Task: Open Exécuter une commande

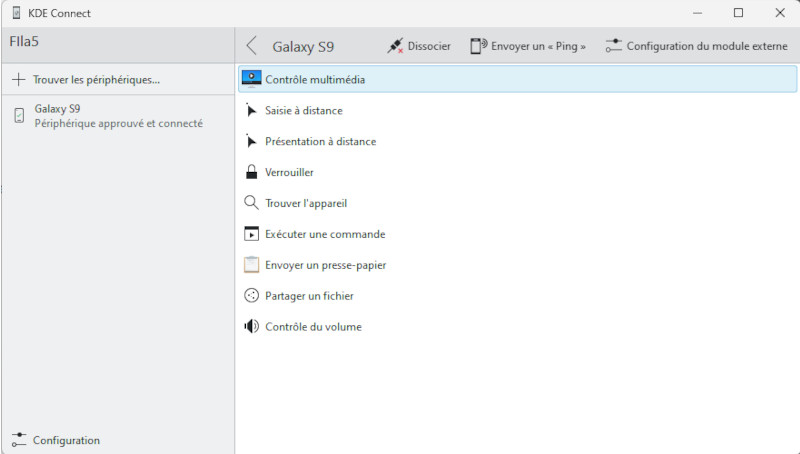Action: click(517, 234)
